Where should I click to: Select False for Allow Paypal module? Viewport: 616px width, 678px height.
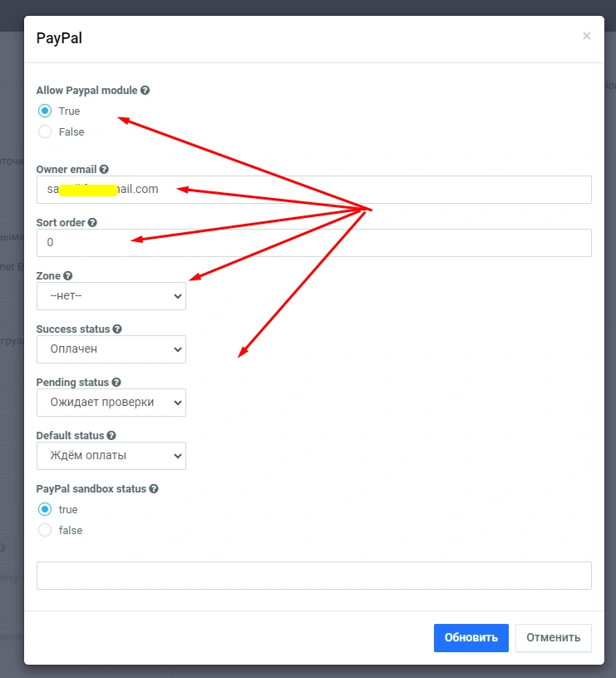[x=45, y=131]
